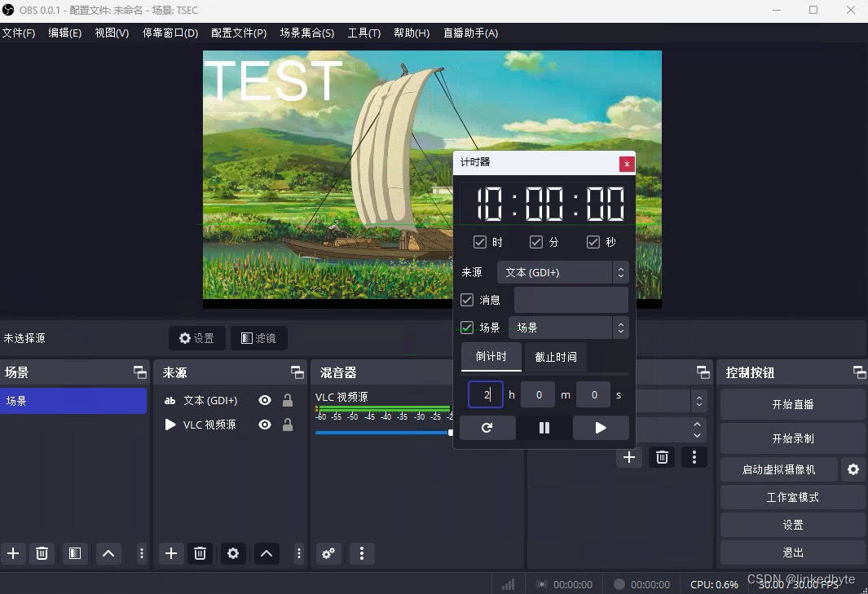Add a new source with plus icon
The image size is (868, 594).
point(171,553)
